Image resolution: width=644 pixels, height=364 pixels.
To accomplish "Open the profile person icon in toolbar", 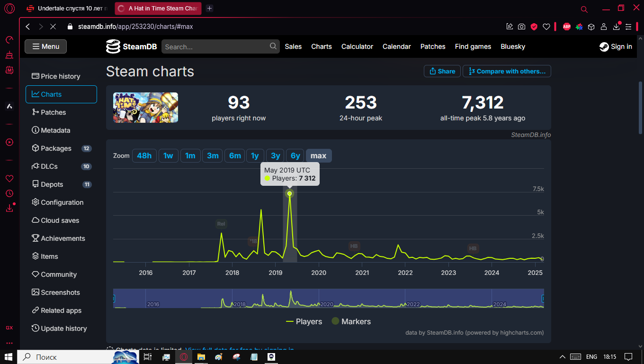I will coord(604,27).
